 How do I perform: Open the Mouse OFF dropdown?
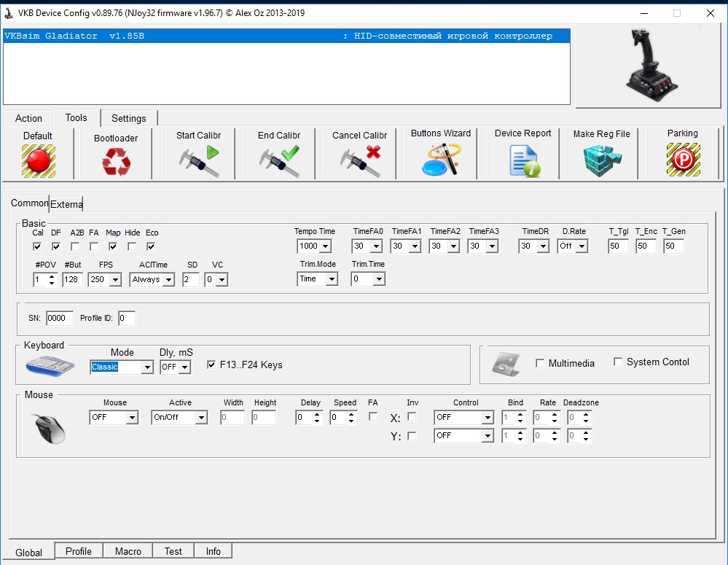[133, 418]
